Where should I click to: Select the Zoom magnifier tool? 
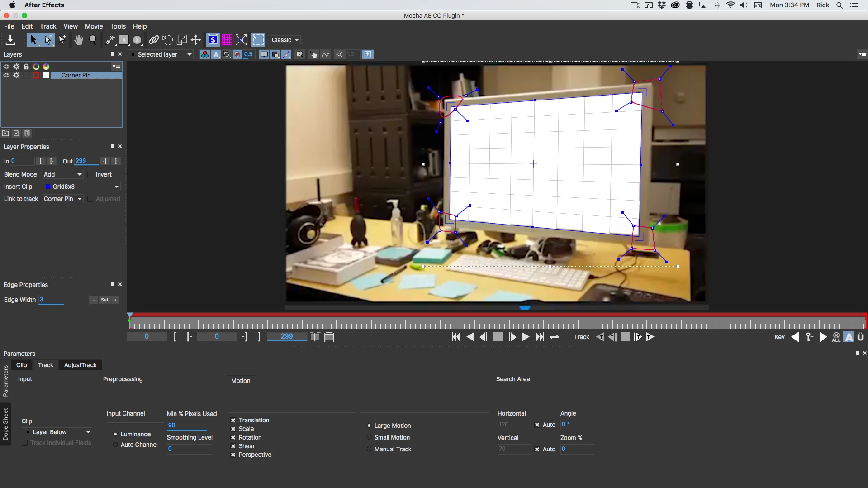[x=93, y=40]
